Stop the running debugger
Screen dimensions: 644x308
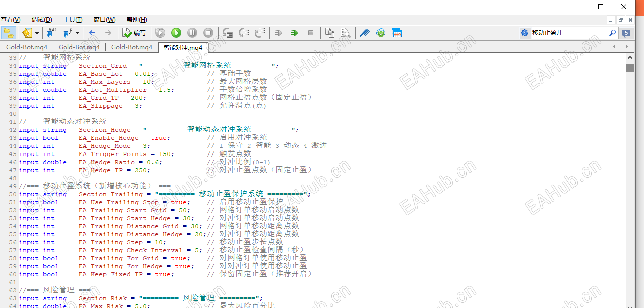point(208,33)
